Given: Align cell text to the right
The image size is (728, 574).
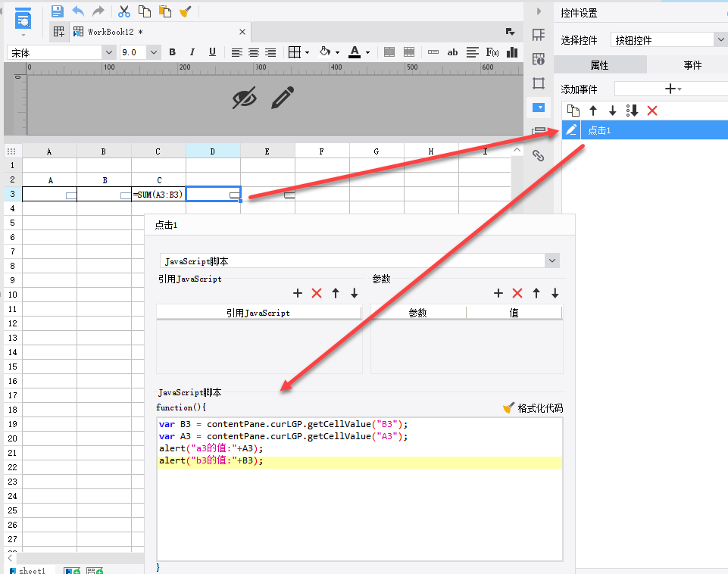Looking at the screenshot, I should click(x=270, y=52).
